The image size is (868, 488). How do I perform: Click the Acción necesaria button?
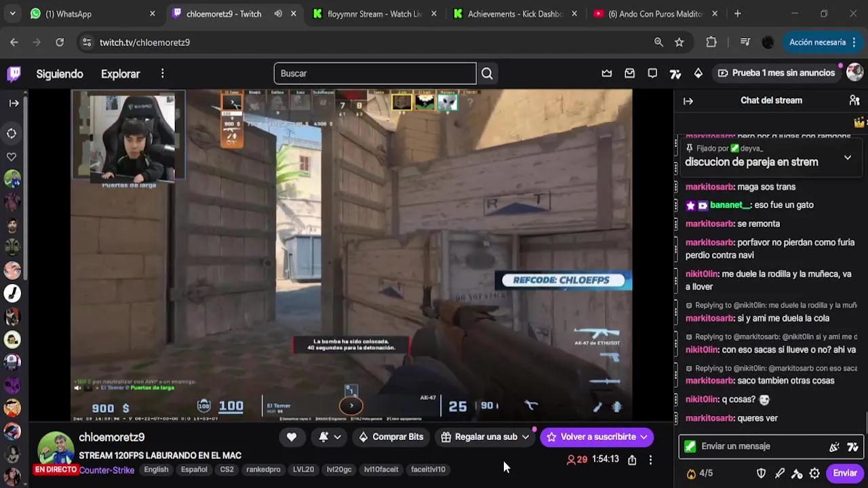click(x=823, y=42)
